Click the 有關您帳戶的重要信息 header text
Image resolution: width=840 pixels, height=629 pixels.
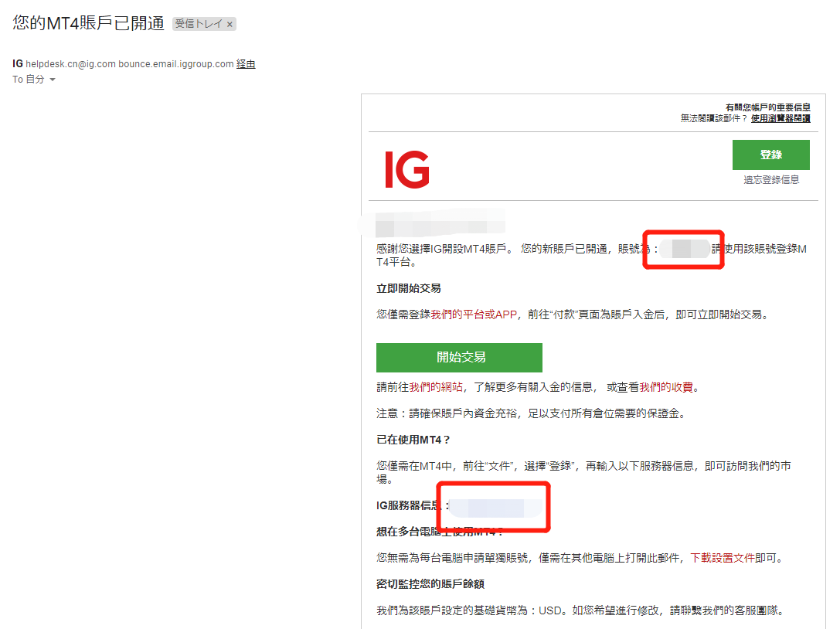(x=767, y=107)
